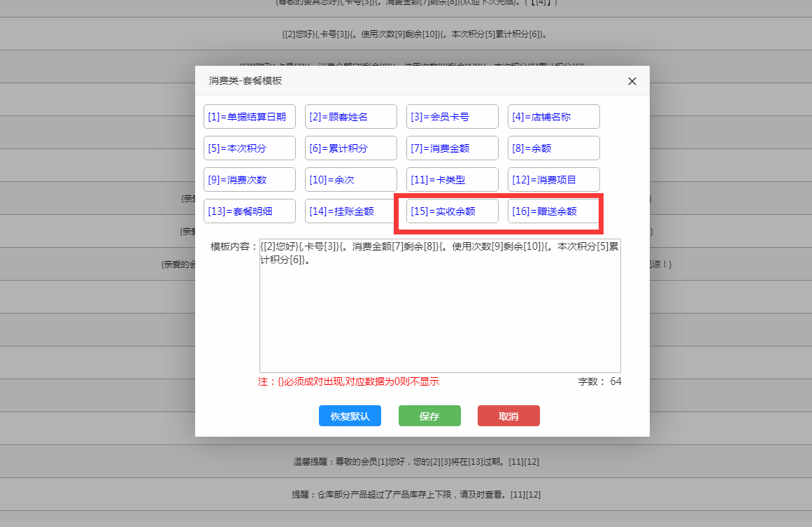Insert the [13]=套餐明细 variable
This screenshot has width=812, height=527.
click(250, 211)
